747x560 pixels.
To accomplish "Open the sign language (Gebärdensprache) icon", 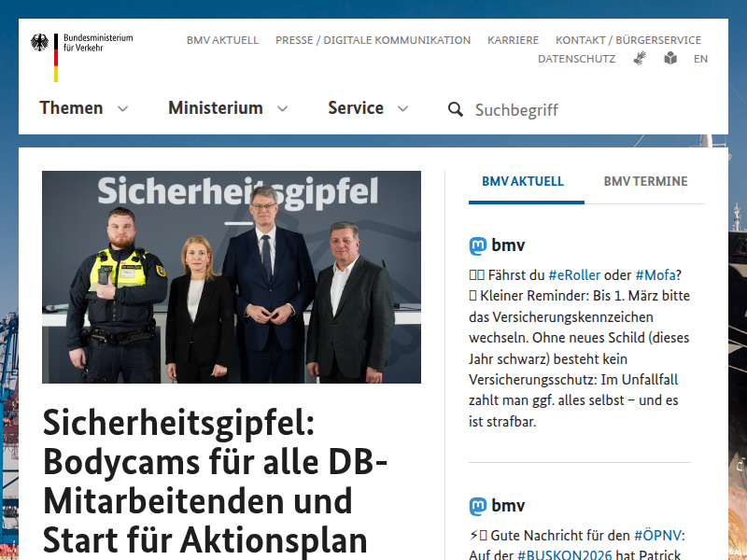I will pyautogui.click(x=640, y=58).
